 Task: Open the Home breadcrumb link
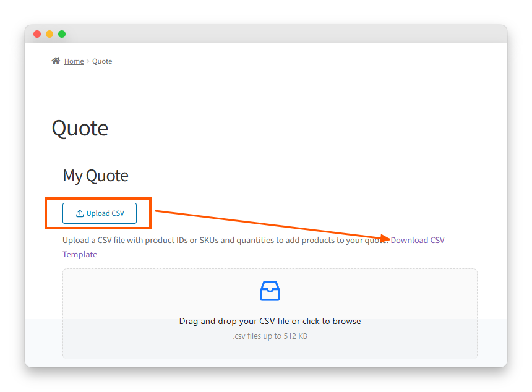click(x=74, y=61)
